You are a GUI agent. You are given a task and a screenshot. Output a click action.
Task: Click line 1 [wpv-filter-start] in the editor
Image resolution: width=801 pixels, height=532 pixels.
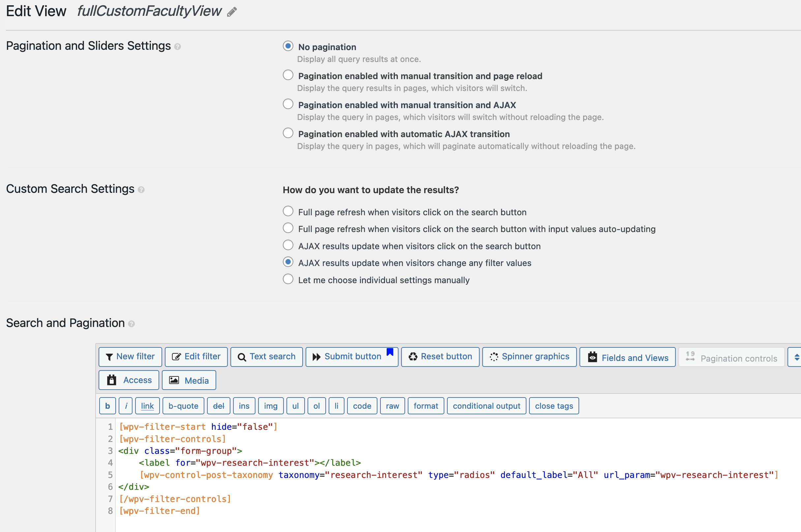pyautogui.click(x=198, y=427)
